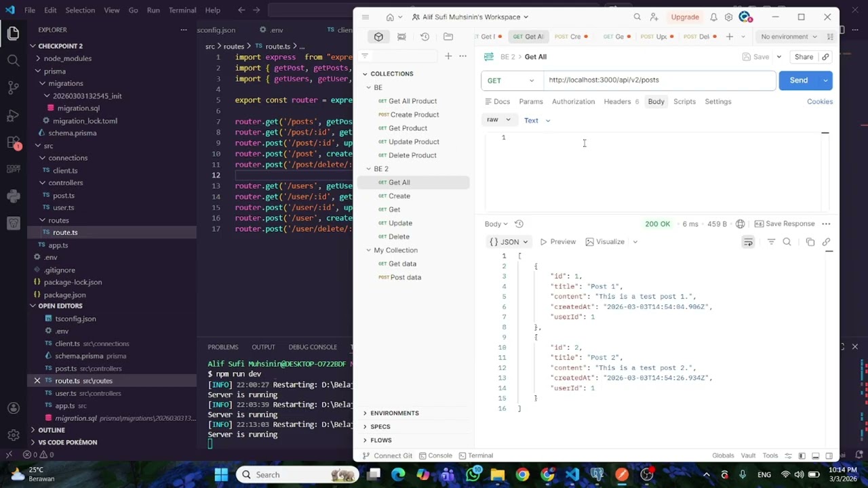
Task: Click the request URL input field
Action: [659, 80]
